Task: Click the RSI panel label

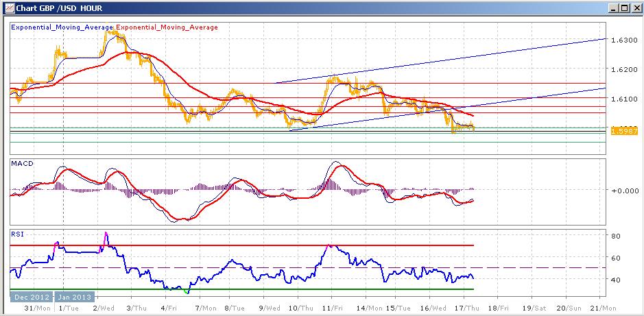Action: tap(18, 234)
